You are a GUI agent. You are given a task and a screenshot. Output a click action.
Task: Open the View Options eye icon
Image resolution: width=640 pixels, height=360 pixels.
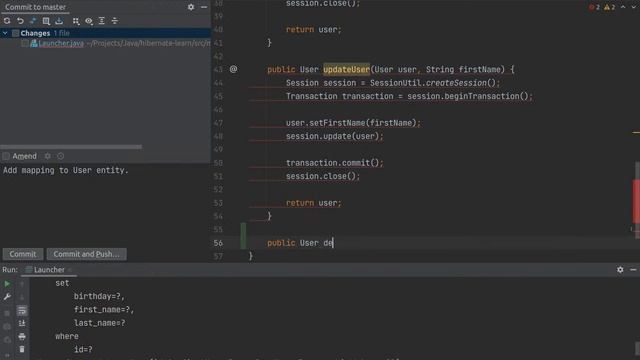point(89,20)
